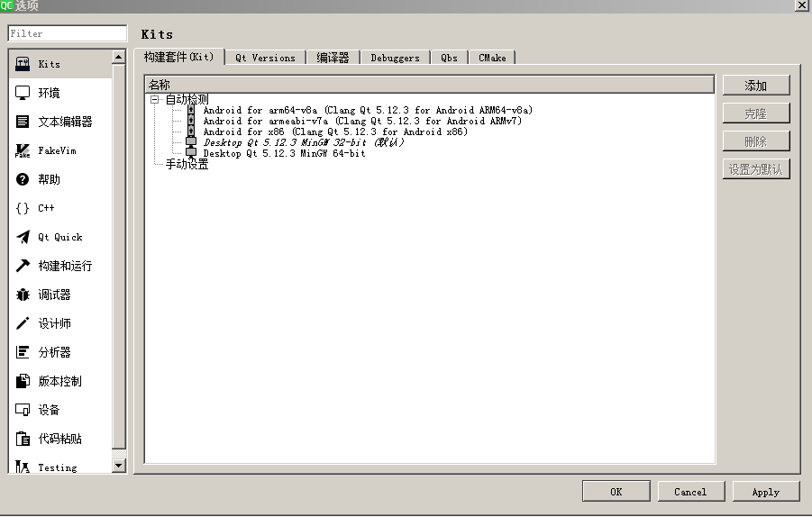Open the 版本控制 documents icon
This screenshot has width=812, height=517.
[x=23, y=381]
